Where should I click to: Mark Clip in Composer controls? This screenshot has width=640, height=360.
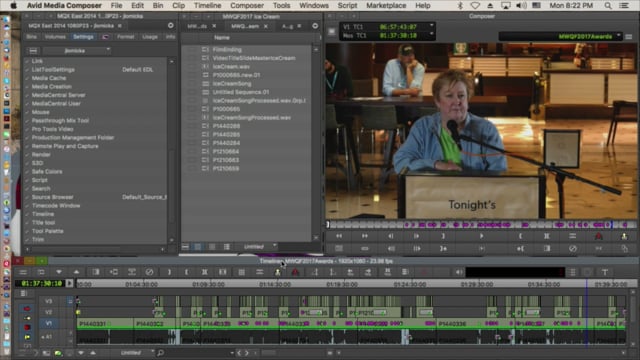point(547,236)
